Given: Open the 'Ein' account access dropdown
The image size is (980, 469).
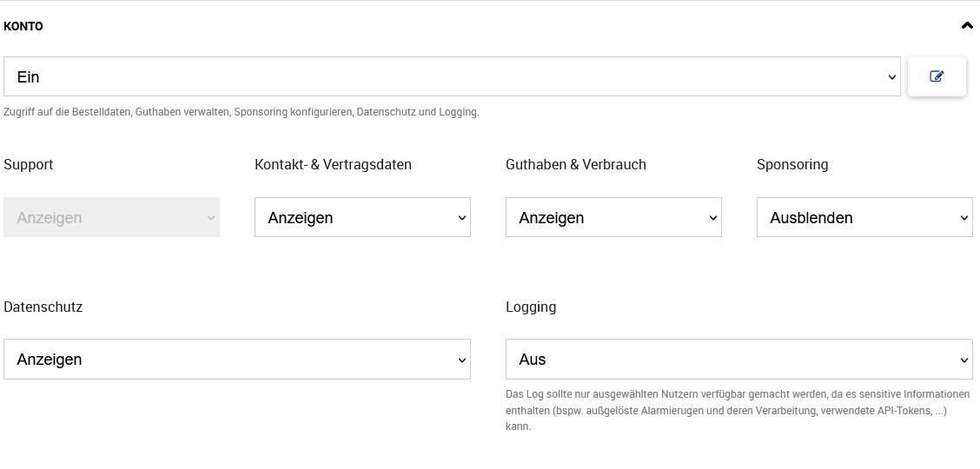Looking at the screenshot, I should tap(452, 76).
